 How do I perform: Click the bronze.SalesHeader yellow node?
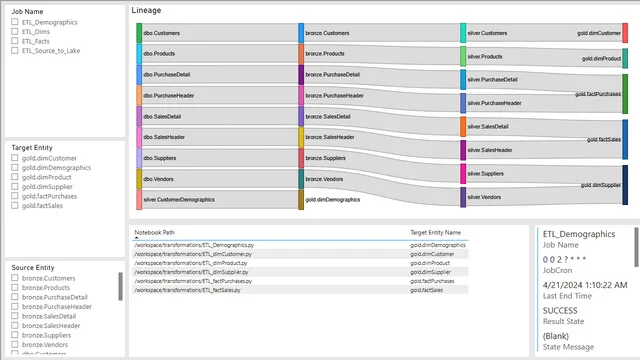pyautogui.click(x=301, y=137)
